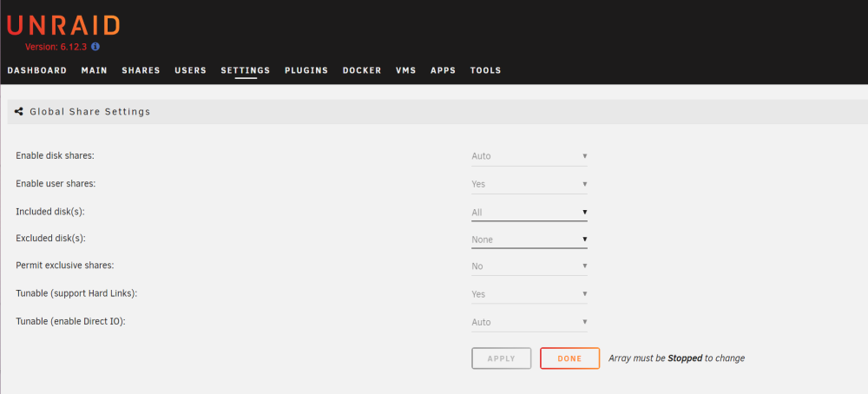Open the Shares tab
Screen dimensions: 868x394
click(141, 71)
